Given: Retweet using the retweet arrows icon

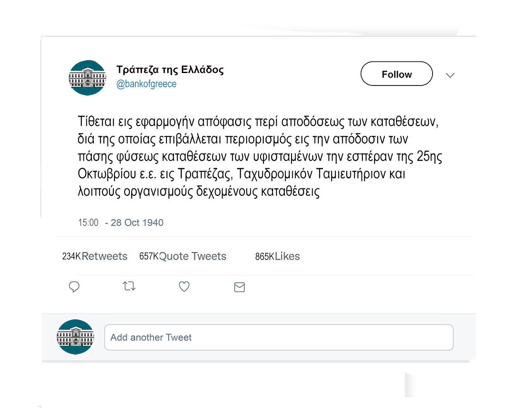Looking at the screenshot, I should coord(129,286).
